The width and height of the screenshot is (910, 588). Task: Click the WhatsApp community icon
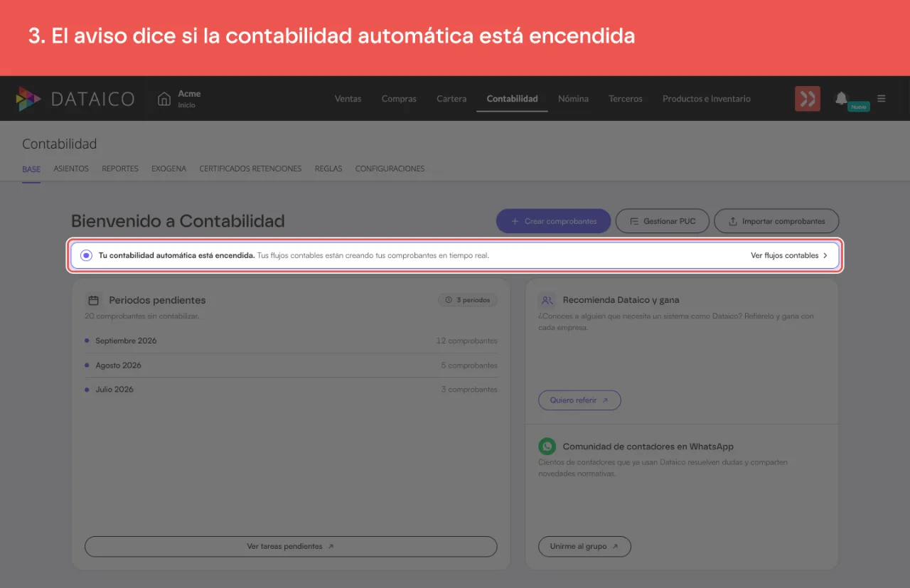tap(547, 446)
